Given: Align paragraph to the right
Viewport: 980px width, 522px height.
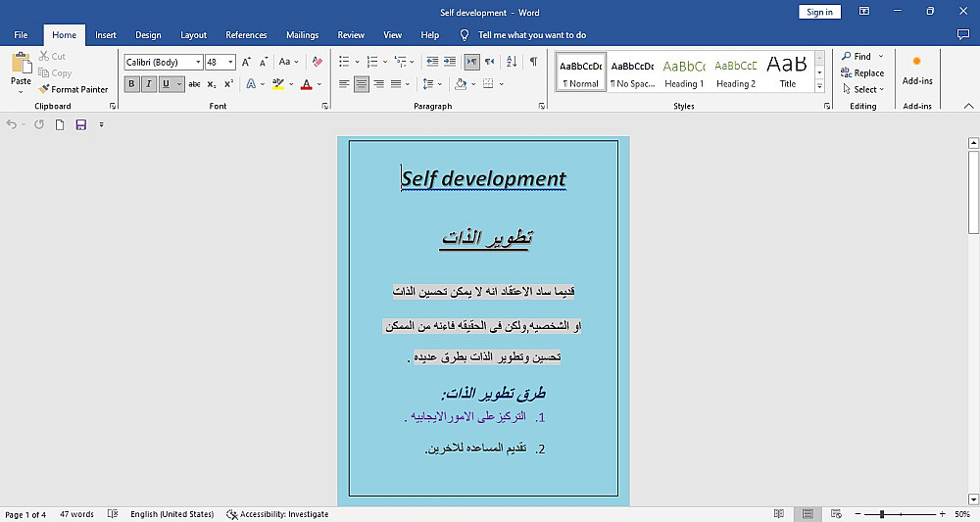Looking at the screenshot, I should click(378, 83).
